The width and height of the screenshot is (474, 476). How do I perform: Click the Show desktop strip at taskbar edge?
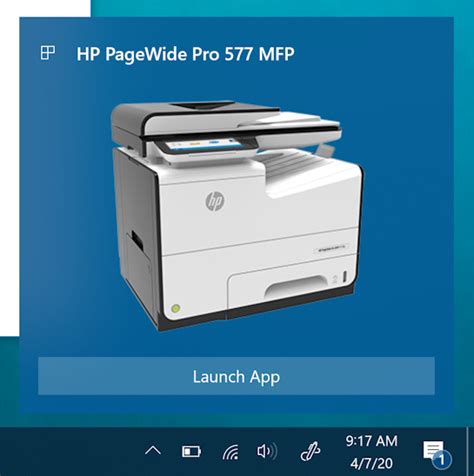pos(470,452)
